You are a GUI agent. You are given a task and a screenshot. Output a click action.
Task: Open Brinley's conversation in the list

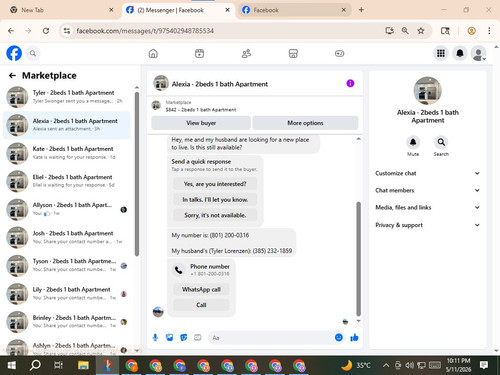(67, 322)
